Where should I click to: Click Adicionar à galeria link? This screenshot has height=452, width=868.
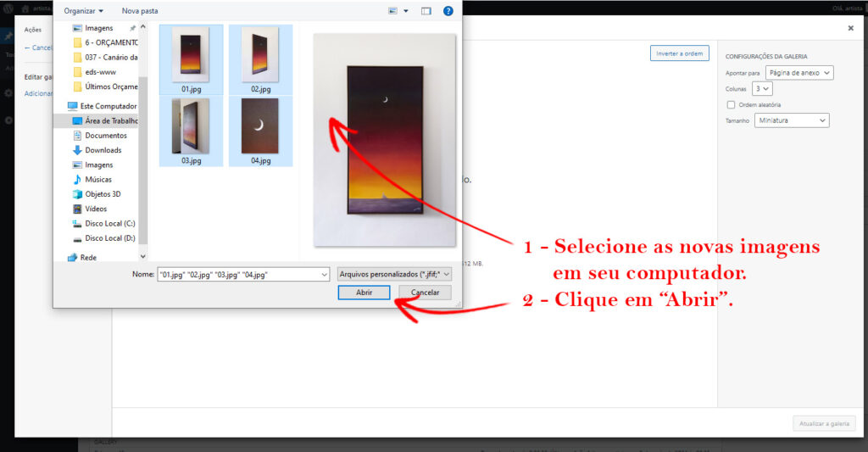(39, 93)
